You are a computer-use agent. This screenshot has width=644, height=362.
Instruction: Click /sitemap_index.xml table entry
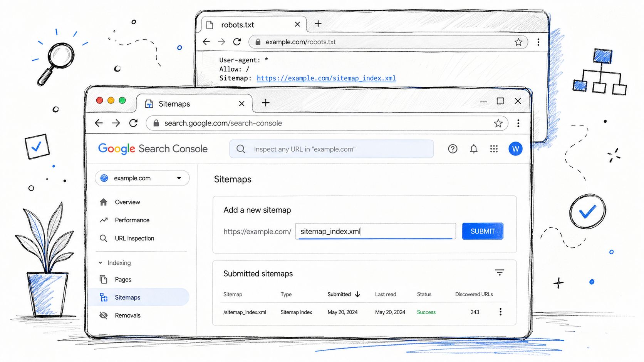click(245, 312)
